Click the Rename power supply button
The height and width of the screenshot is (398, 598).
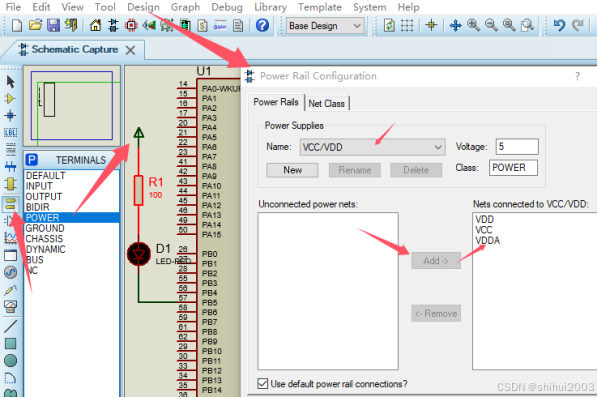pos(355,170)
